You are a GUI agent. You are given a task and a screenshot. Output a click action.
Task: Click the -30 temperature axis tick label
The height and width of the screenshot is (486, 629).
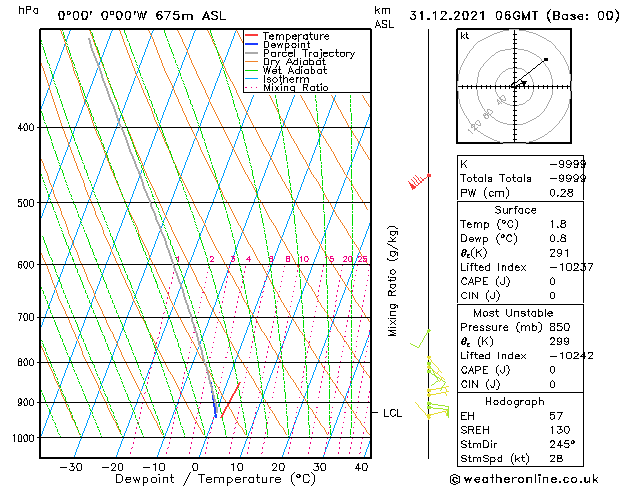coord(71,467)
